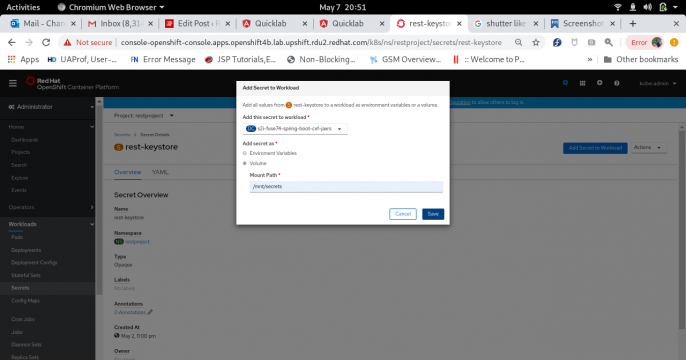Open the Secrets breadcrumb link
This screenshot has height=360, width=686.
122,135
